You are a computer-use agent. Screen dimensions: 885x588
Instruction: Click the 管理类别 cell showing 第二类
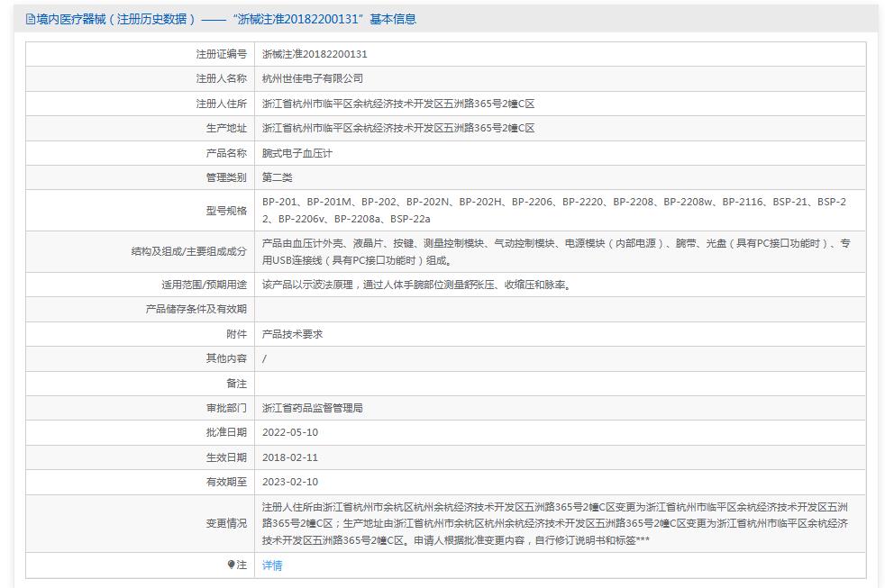(x=280, y=176)
